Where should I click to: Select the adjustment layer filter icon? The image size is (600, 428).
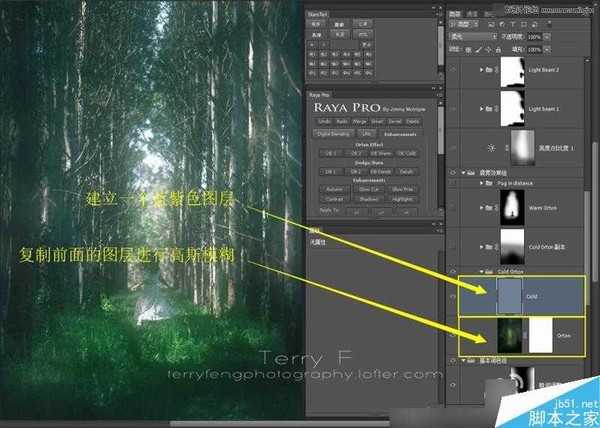tap(502, 24)
